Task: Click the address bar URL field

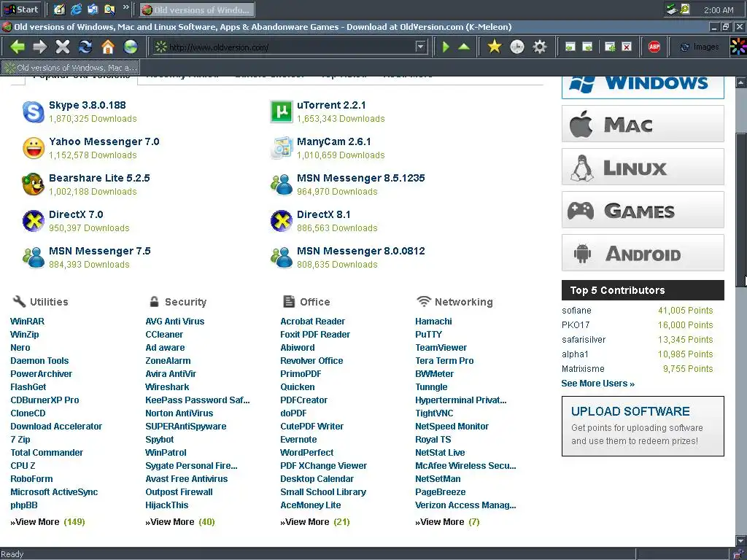Action: coord(290,47)
